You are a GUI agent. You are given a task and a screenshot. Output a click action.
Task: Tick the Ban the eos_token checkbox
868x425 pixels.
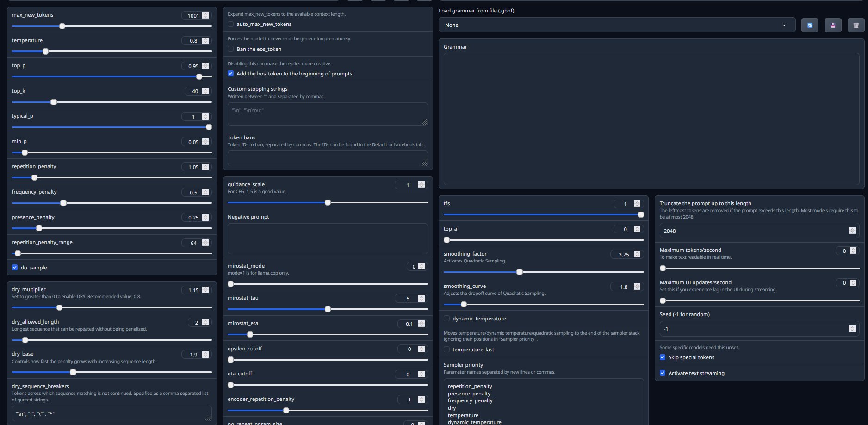[231, 49]
